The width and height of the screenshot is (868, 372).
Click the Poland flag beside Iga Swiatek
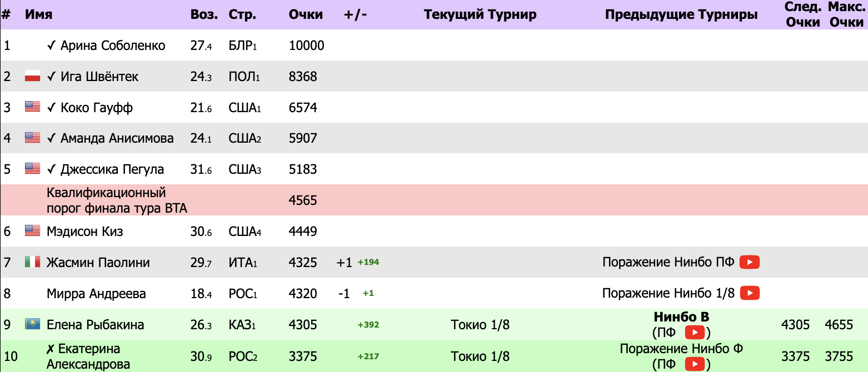pyautogui.click(x=33, y=77)
